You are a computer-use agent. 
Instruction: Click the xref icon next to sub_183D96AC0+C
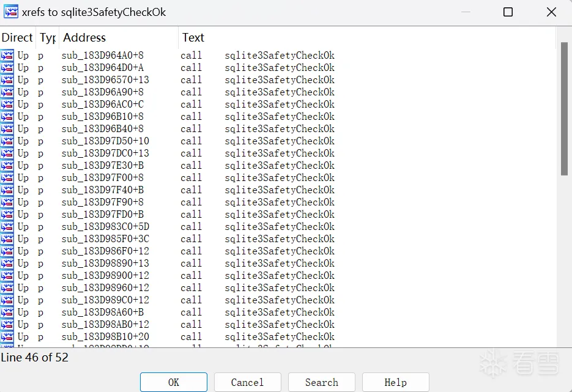(x=7, y=105)
